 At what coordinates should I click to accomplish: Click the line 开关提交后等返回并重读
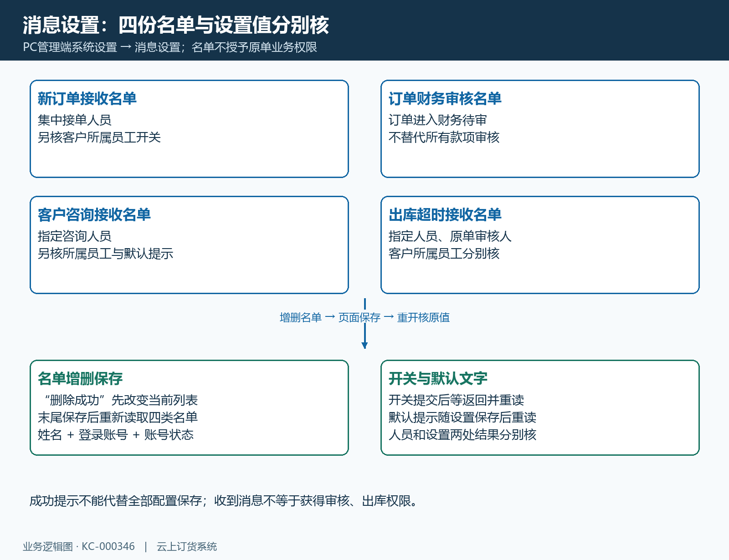click(x=456, y=400)
